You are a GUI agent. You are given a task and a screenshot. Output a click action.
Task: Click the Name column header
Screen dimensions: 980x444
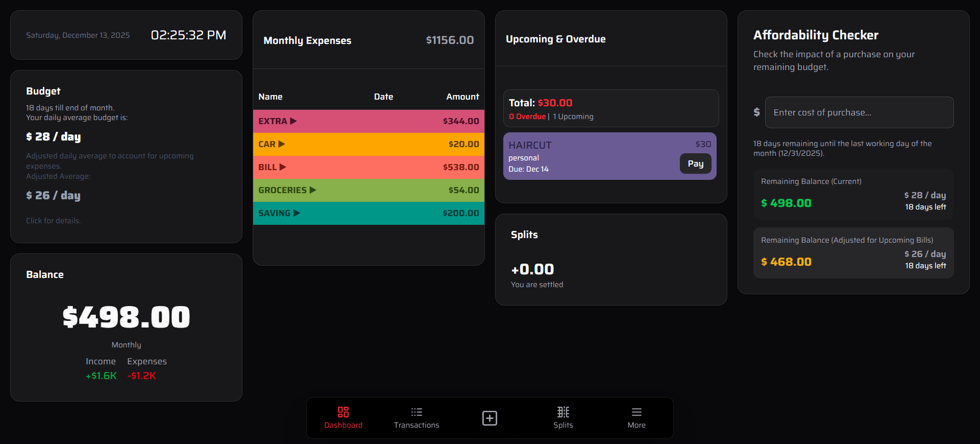click(270, 97)
